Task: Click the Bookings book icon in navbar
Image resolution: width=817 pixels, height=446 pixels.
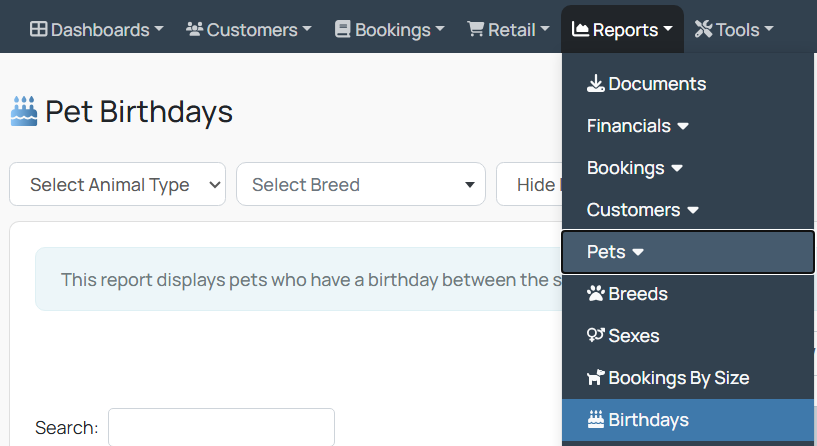Action: (342, 29)
